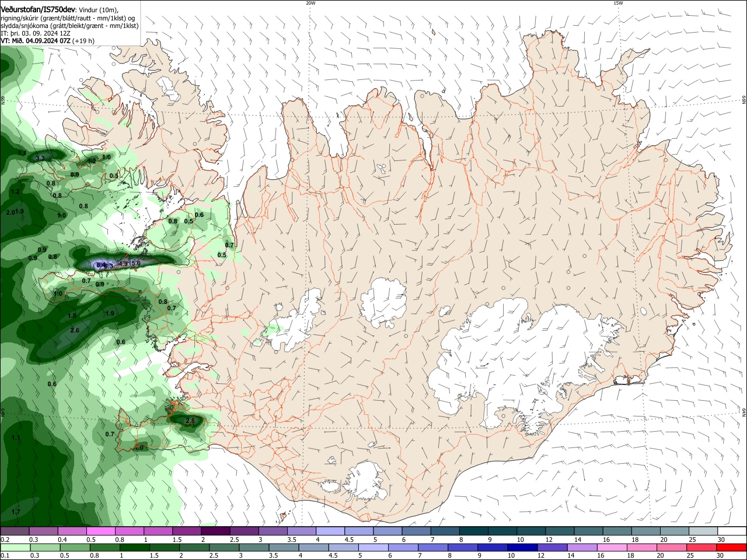Image resolution: width=747 pixels, height=560 pixels.
Task: Pick the palest green 0.1 rain legend swatch
Action: click(x=15, y=548)
